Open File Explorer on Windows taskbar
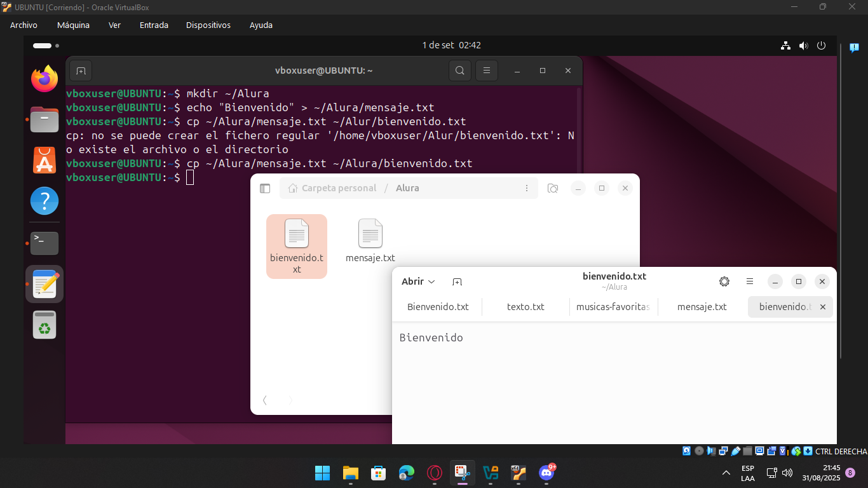This screenshot has height=488, width=868. [x=351, y=473]
